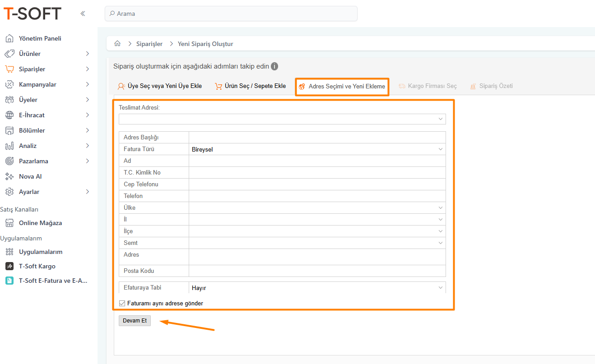Click the Ayarlar gear icon
This screenshot has height=364, width=595.
9,192
